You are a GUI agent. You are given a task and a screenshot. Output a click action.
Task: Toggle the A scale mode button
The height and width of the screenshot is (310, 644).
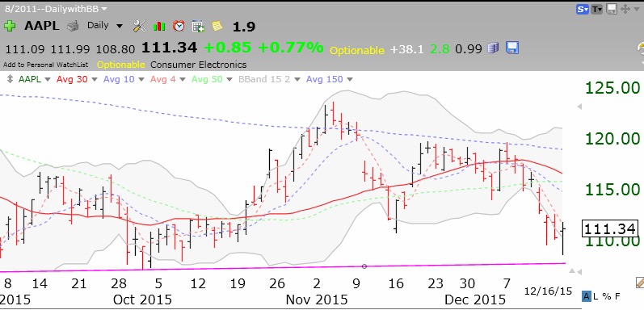[587, 296]
